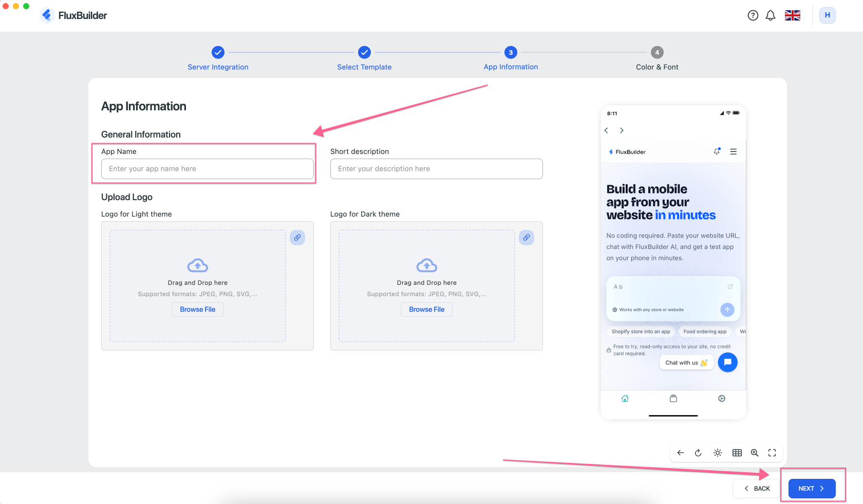This screenshot has width=863, height=504.
Task: Select App Information step
Action: (511, 59)
